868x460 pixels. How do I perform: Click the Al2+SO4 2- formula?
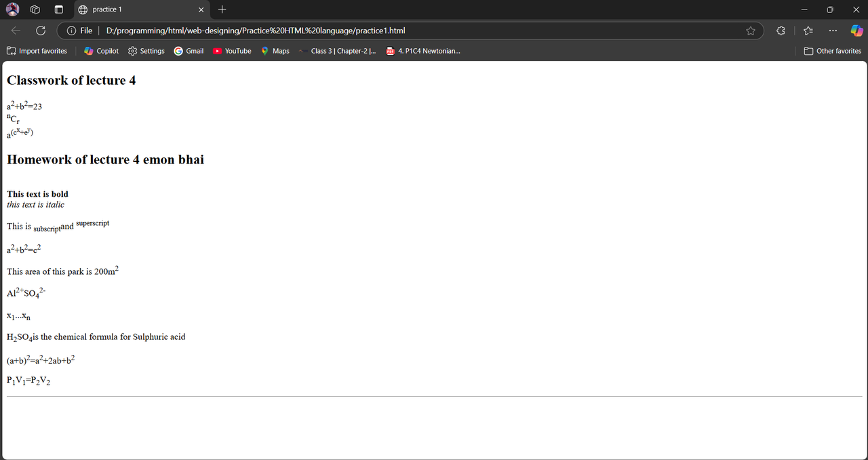[26, 293]
